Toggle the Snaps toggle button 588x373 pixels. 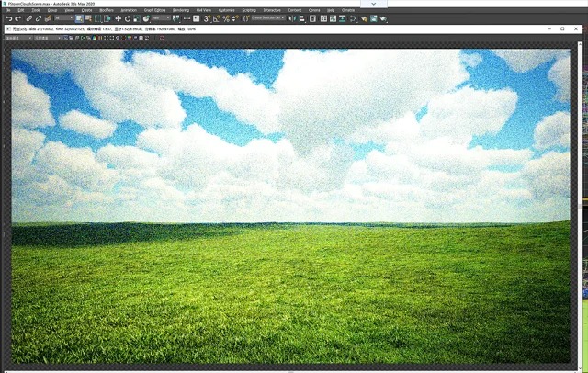[207, 18]
